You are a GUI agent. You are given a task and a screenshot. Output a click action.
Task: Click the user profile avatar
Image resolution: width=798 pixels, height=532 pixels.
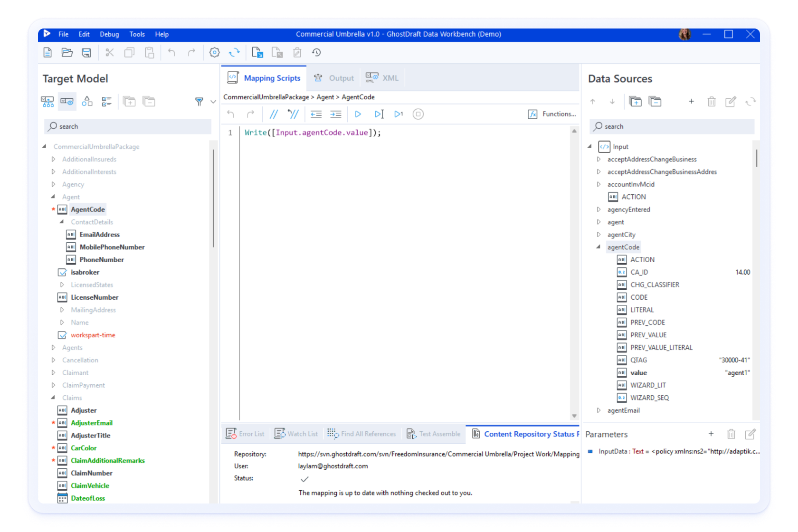pos(685,34)
